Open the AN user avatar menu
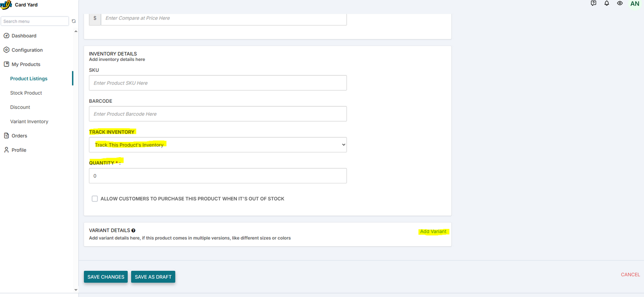Viewport: 644px width, 297px height. point(635,4)
